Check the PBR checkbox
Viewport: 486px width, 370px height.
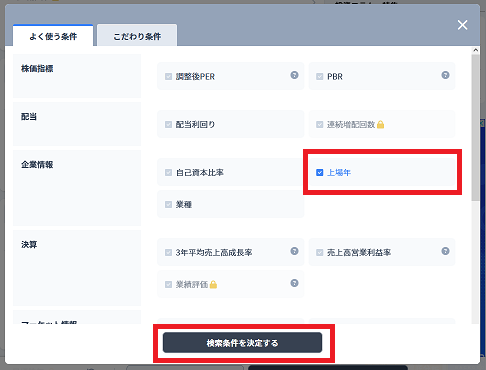(x=319, y=77)
